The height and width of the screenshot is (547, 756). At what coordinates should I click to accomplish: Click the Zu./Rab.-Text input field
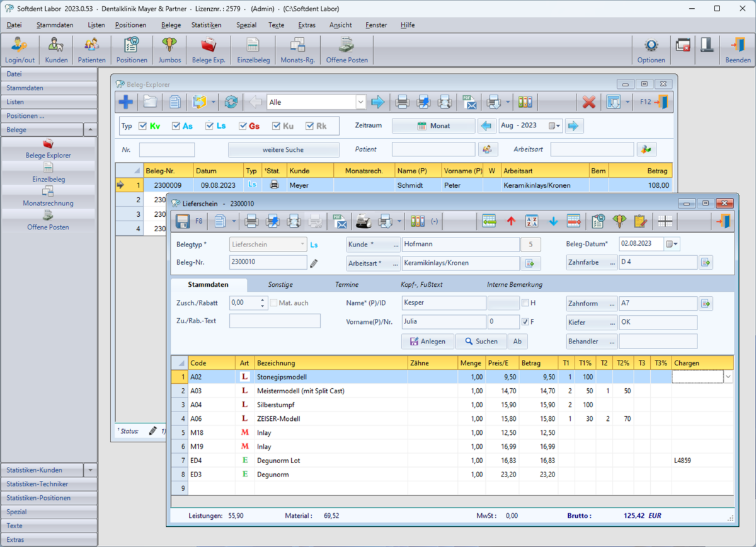275,321
